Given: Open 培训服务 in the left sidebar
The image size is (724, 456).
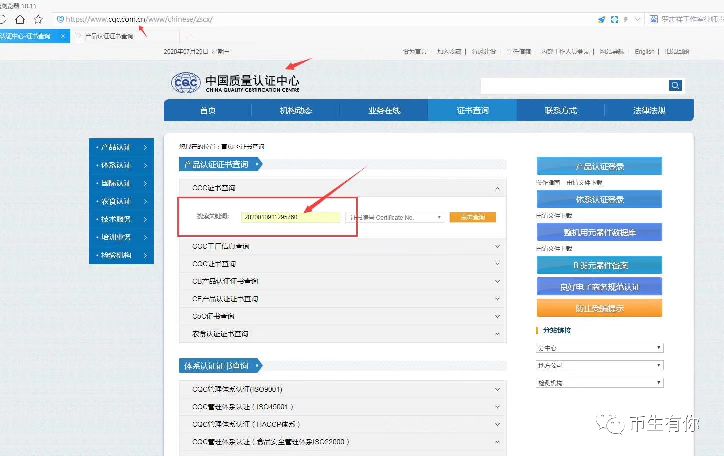Looking at the screenshot, I should click(121, 237).
